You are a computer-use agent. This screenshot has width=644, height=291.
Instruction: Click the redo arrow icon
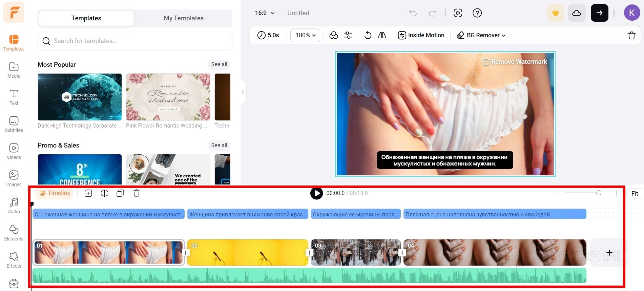point(433,13)
